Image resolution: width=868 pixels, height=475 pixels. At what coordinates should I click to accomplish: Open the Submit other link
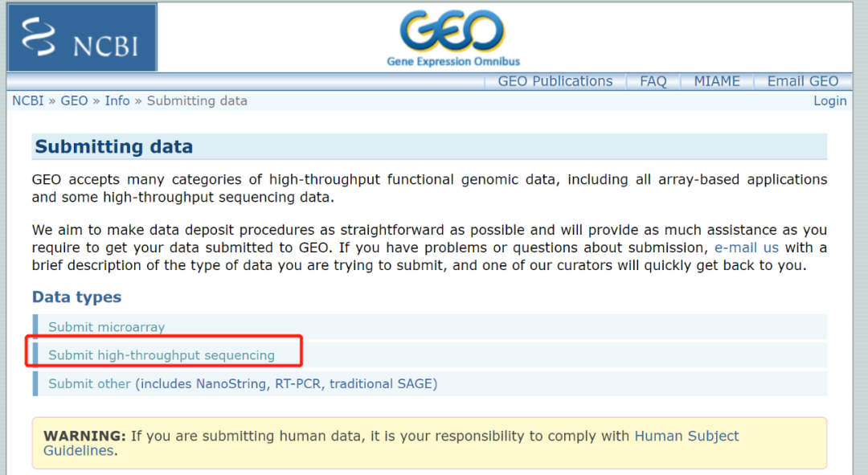pos(89,384)
